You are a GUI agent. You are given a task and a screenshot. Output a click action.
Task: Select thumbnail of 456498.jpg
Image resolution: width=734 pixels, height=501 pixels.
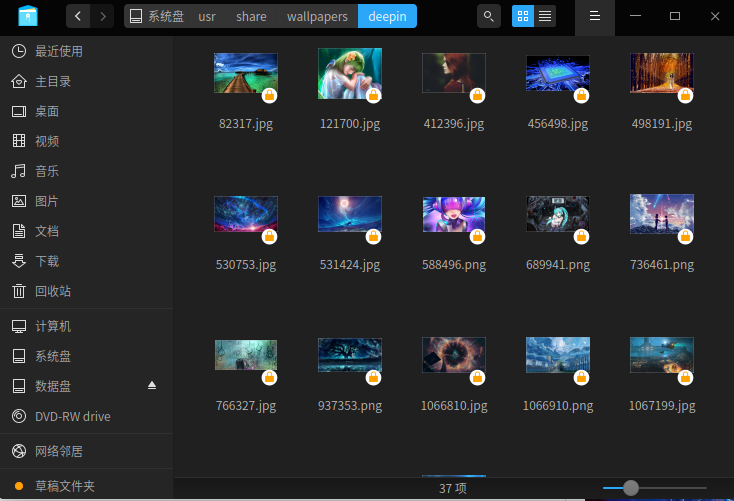click(x=558, y=73)
